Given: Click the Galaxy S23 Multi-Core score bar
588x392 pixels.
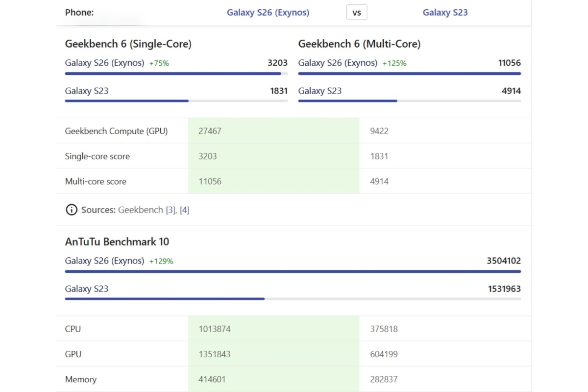Looking at the screenshot, I should [347, 101].
